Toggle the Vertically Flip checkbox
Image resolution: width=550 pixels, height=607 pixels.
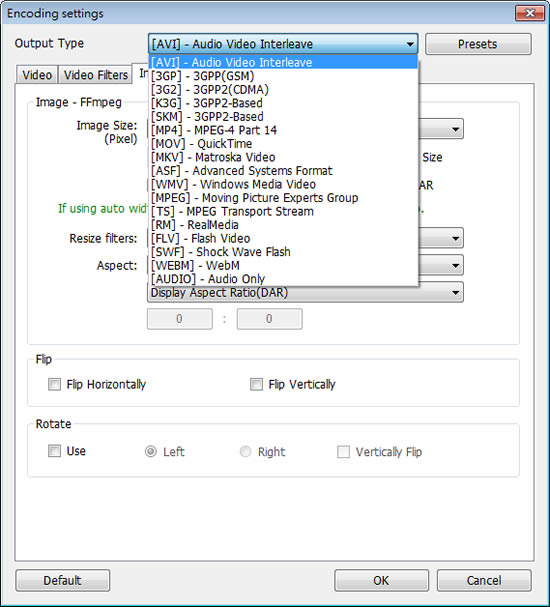click(343, 451)
